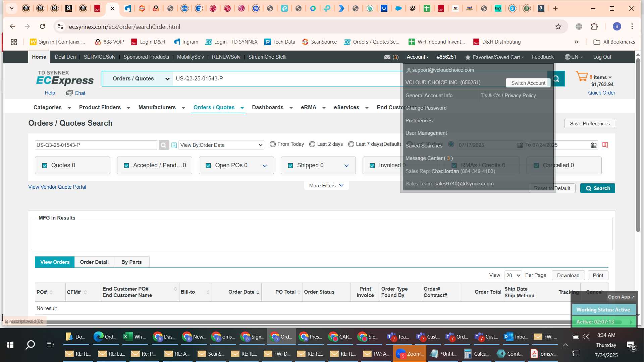The image size is (644, 362).
Task: Open Windows taskbar search
Action: coord(30,345)
